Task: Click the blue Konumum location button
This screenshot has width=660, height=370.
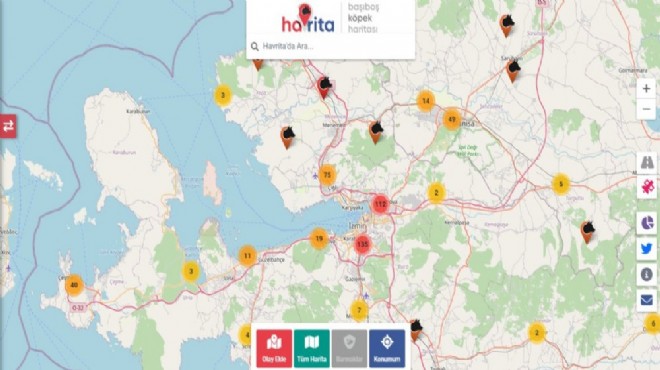Action: pyautogui.click(x=387, y=349)
